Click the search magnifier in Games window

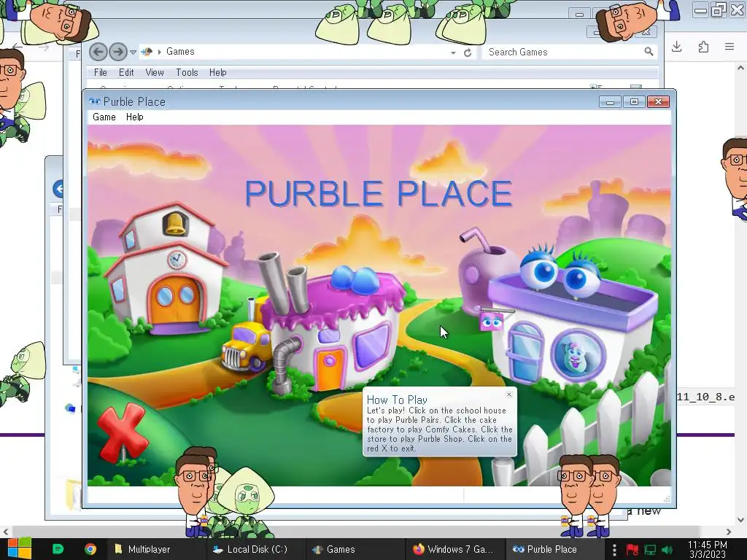(x=649, y=52)
